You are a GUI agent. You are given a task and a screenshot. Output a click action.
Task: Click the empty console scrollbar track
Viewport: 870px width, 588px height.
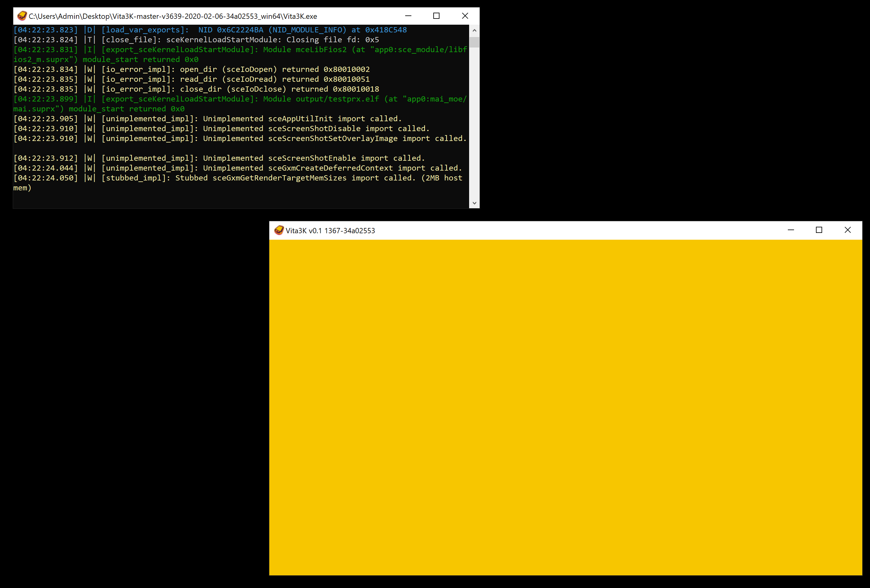click(x=474, y=123)
